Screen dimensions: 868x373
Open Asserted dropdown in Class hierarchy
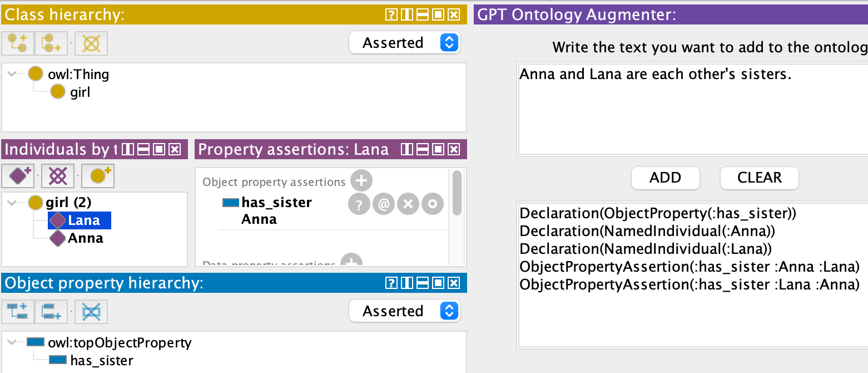(x=404, y=43)
